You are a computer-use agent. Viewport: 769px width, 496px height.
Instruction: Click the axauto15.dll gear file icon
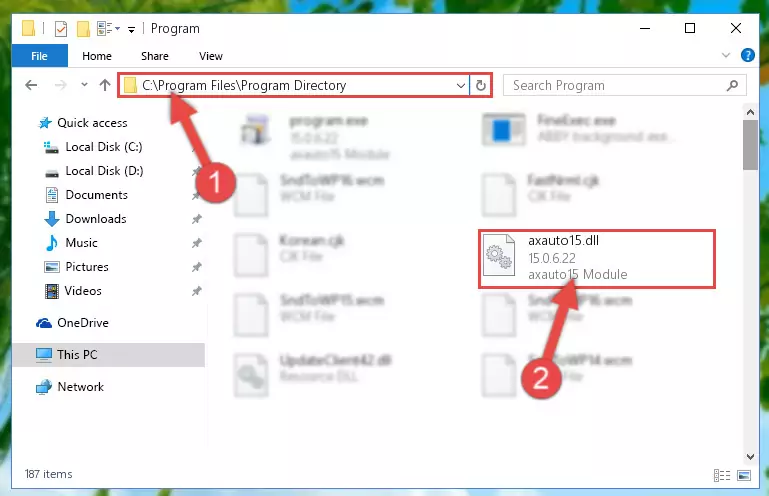499,255
